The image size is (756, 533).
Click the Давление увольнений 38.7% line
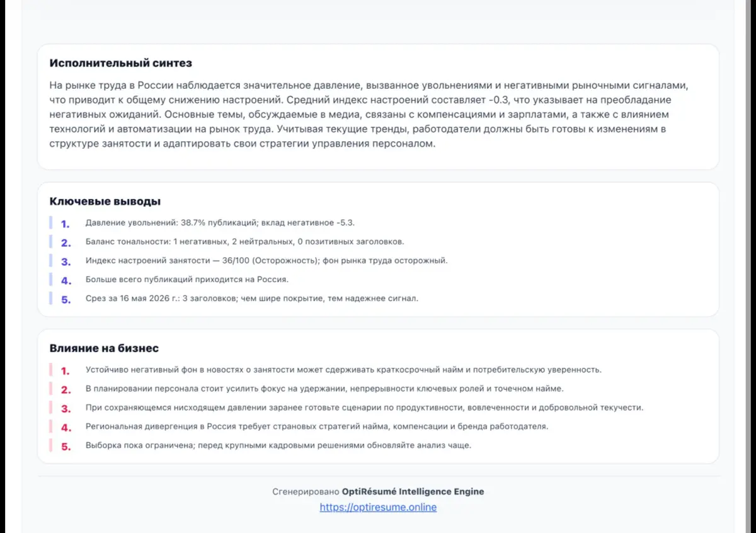click(224, 223)
